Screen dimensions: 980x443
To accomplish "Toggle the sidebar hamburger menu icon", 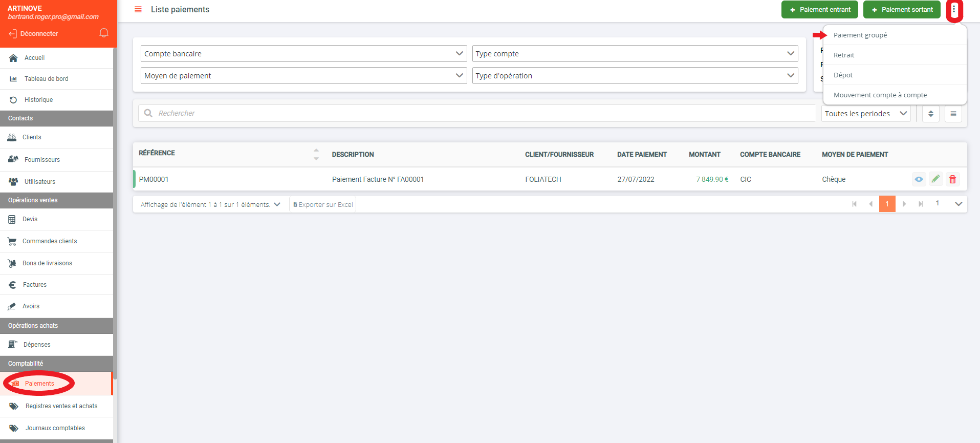I will pyautogui.click(x=138, y=10).
